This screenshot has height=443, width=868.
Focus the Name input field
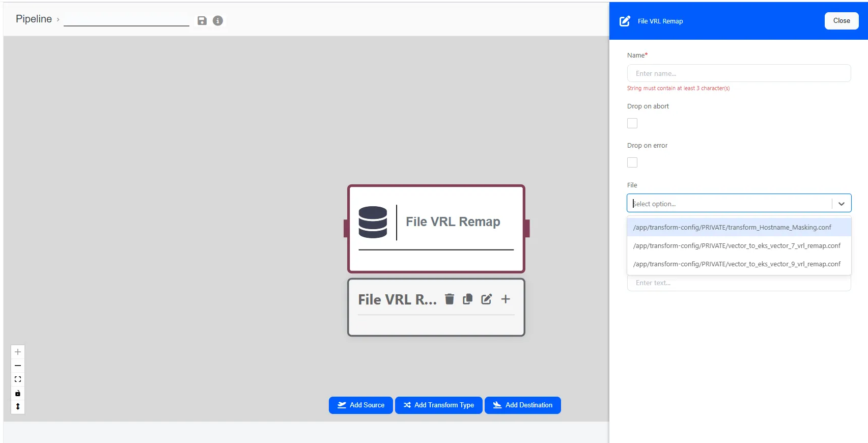(x=739, y=73)
